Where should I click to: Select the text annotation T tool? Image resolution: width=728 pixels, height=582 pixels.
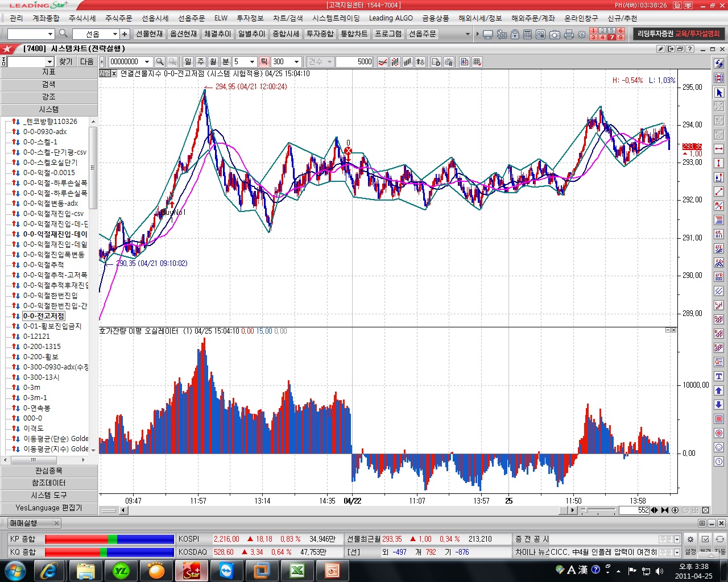(x=719, y=376)
